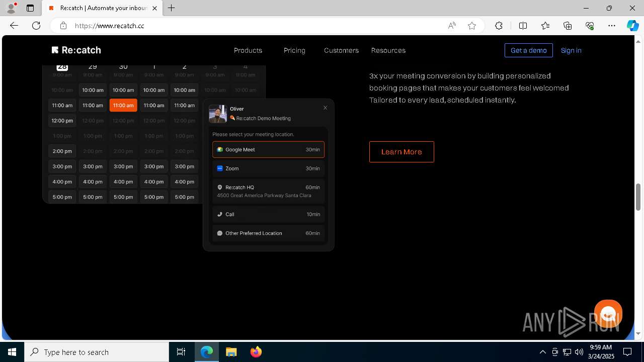The width and height of the screenshot is (644, 362).
Task: Open the tab actions menu icon
Action: (x=30, y=8)
